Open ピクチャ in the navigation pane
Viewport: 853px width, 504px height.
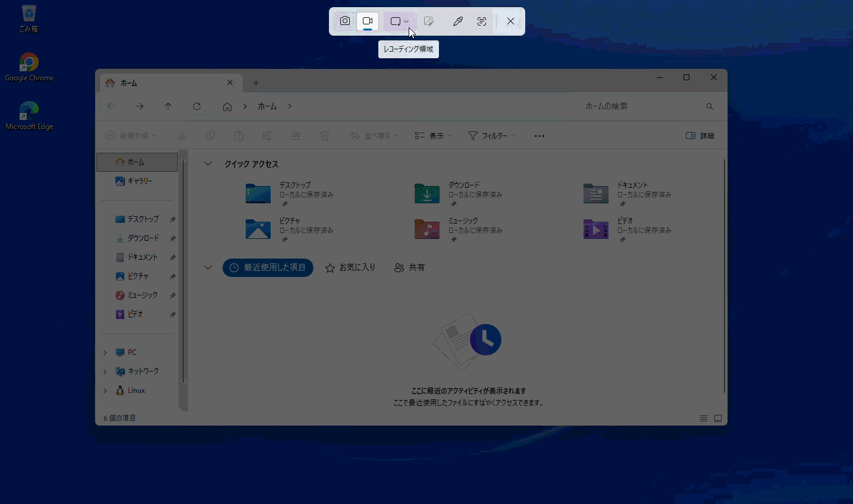coord(137,276)
